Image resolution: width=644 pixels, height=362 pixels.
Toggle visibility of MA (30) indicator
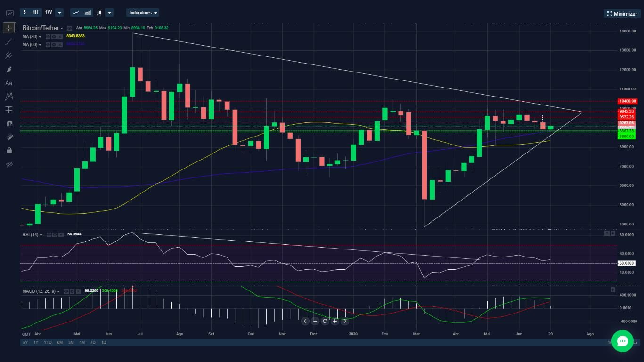point(48,37)
